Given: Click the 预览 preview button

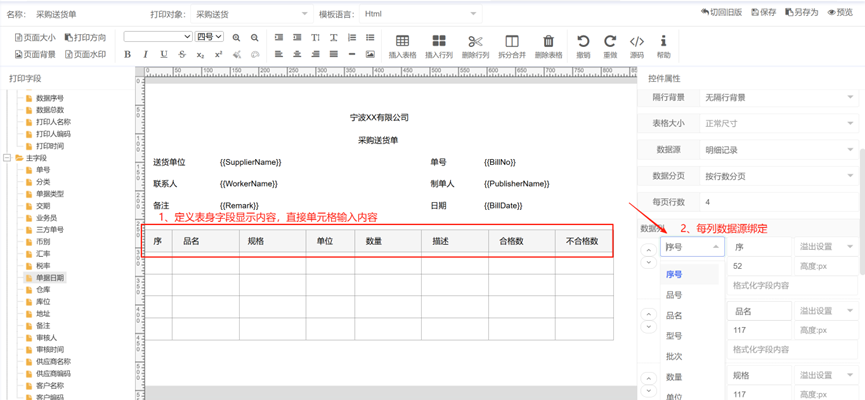Looking at the screenshot, I should [840, 12].
